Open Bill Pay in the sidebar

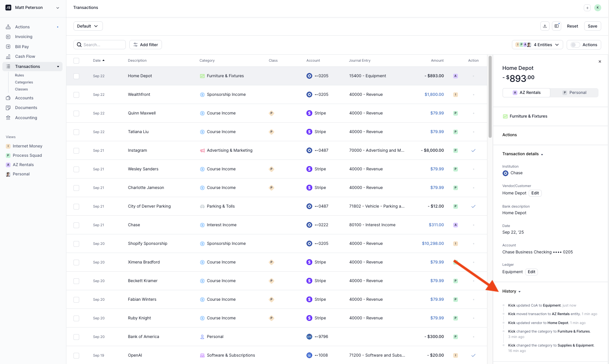click(22, 47)
